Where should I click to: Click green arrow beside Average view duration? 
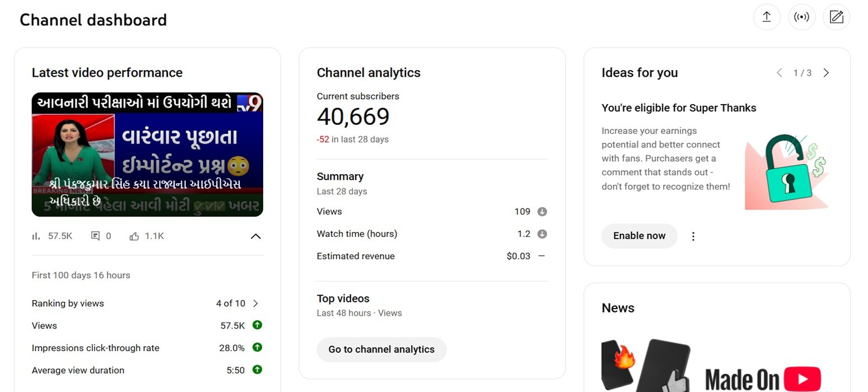pyautogui.click(x=257, y=370)
